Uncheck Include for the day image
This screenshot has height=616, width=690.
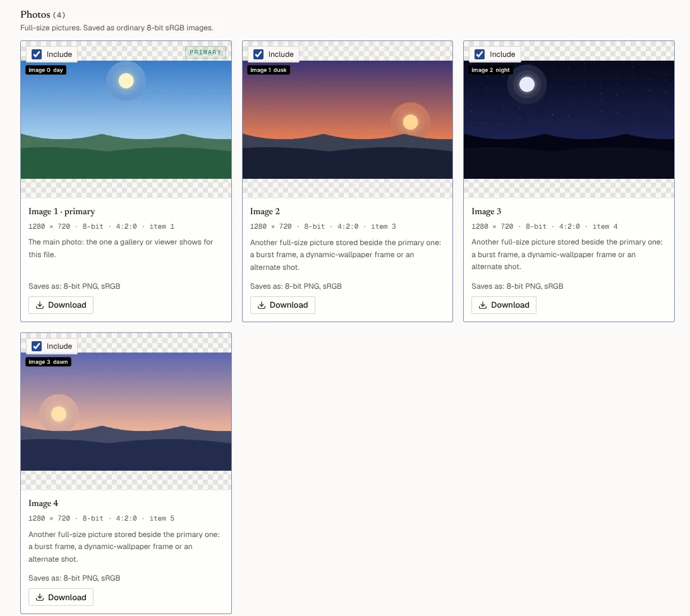(37, 54)
